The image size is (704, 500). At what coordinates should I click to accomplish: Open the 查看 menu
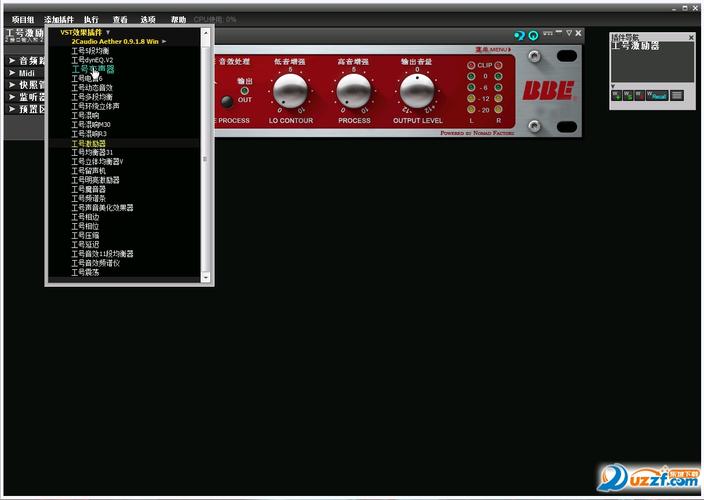click(120, 19)
